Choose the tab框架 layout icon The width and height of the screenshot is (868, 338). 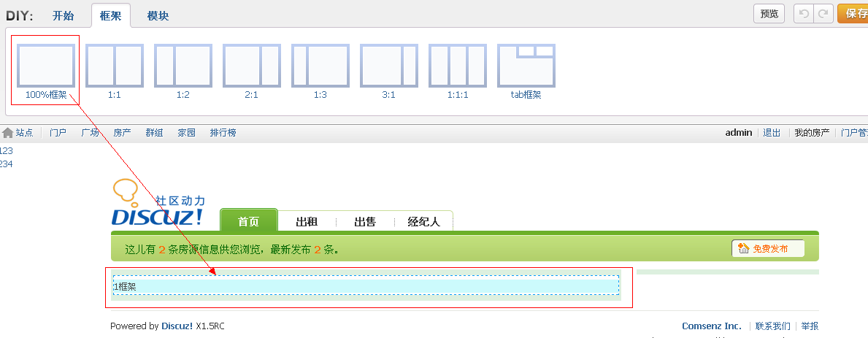coord(526,66)
